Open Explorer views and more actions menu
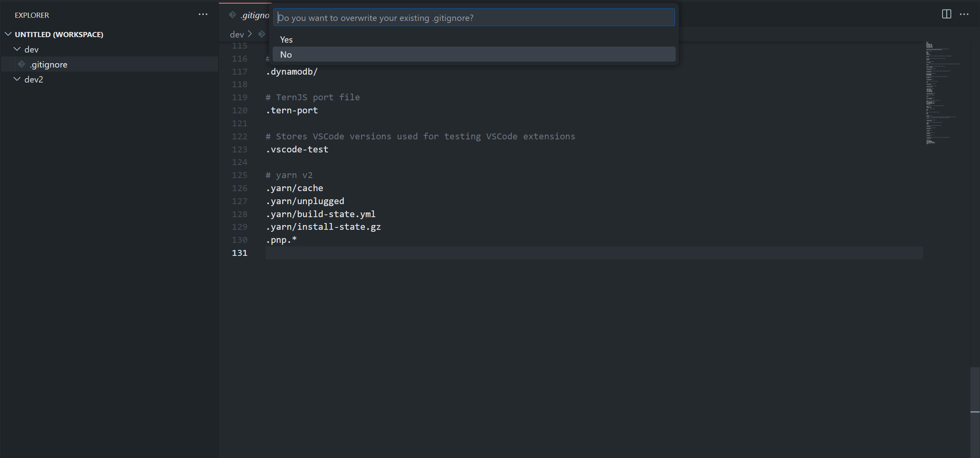 (x=203, y=15)
